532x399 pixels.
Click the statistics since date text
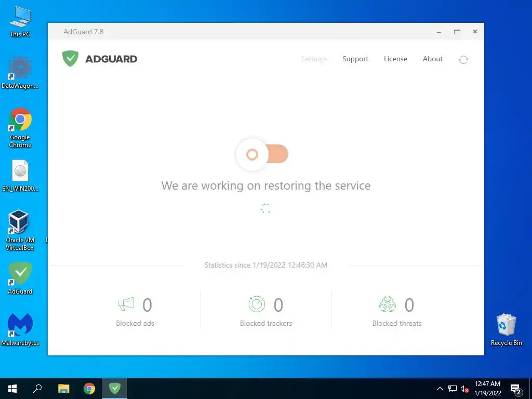click(266, 265)
